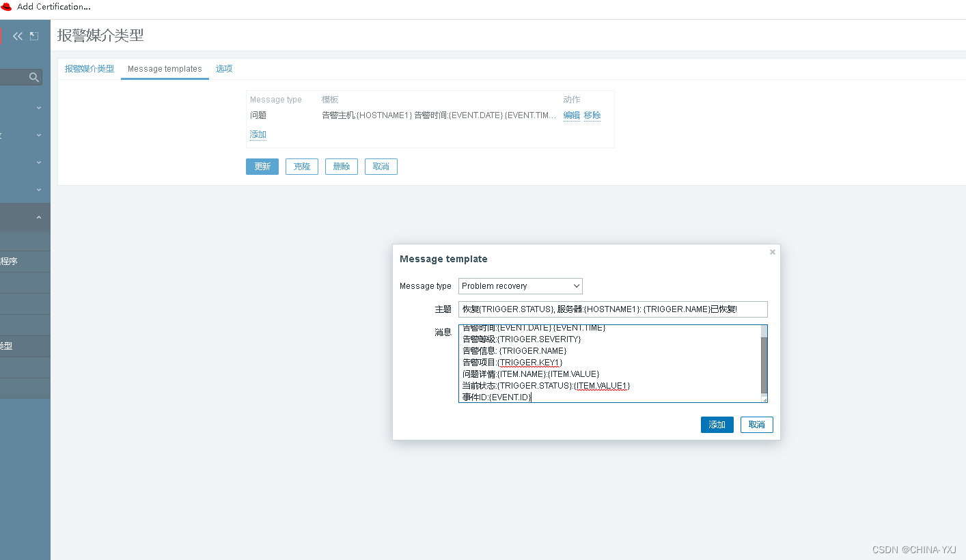
Task: Click the template text starting 告警主机:{HOSTNAME1}
Action: coord(439,115)
